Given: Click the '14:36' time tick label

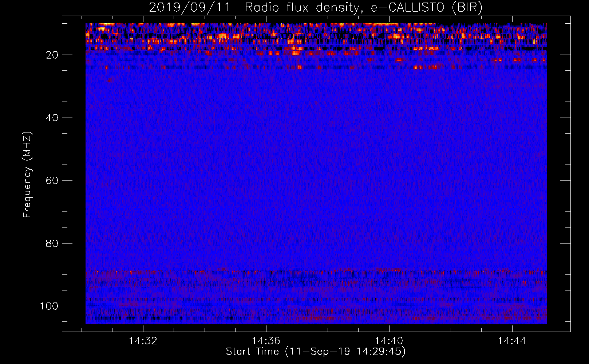Looking at the screenshot, I should coord(266,341).
